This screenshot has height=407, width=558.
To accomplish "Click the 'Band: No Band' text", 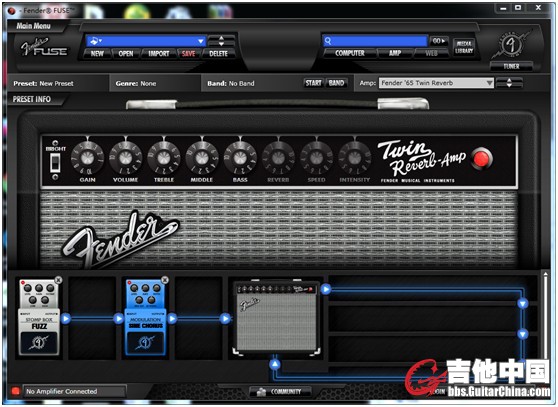I will tap(231, 84).
